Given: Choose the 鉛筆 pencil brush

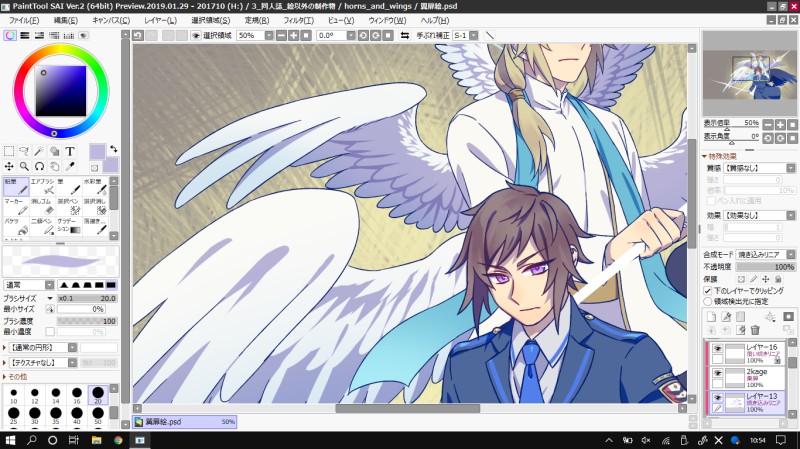Looking at the screenshot, I should pos(16,187).
